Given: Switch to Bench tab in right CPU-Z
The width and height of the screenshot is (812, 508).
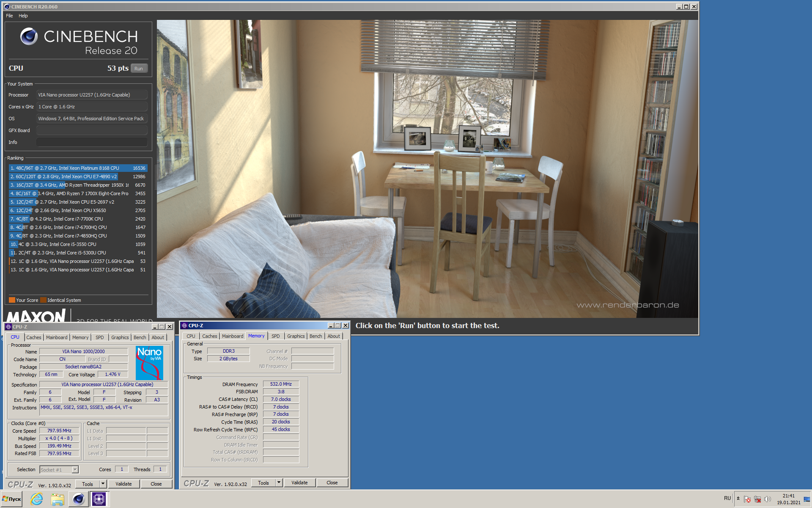Looking at the screenshot, I should (315, 336).
